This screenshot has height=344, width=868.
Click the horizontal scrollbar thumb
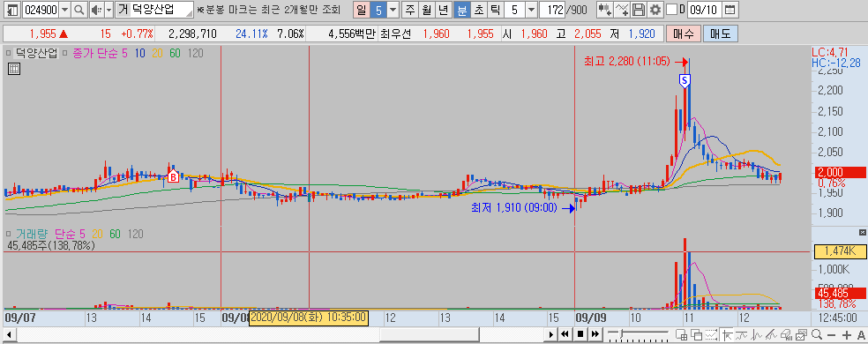[429, 334]
